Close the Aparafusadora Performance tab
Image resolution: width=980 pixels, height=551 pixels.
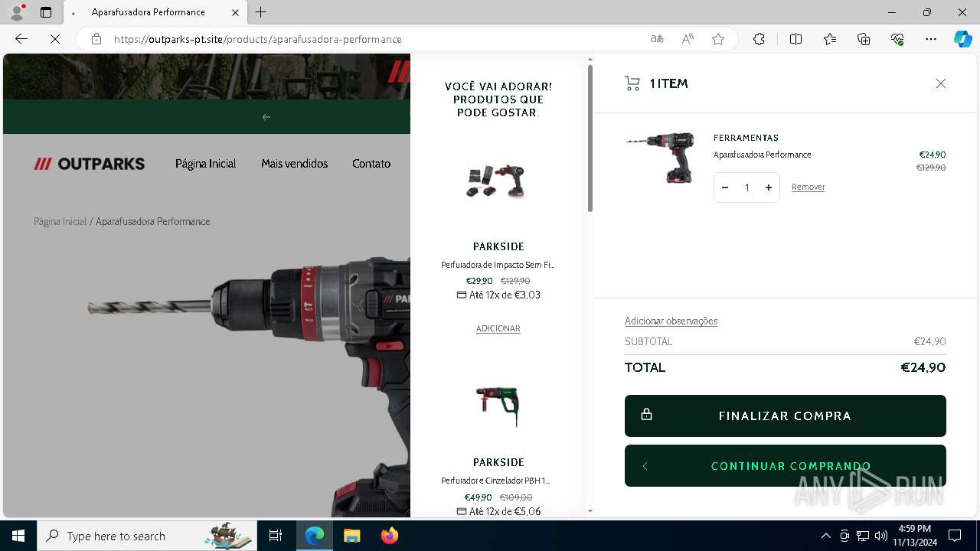pyautogui.click(x=235, y=12)
